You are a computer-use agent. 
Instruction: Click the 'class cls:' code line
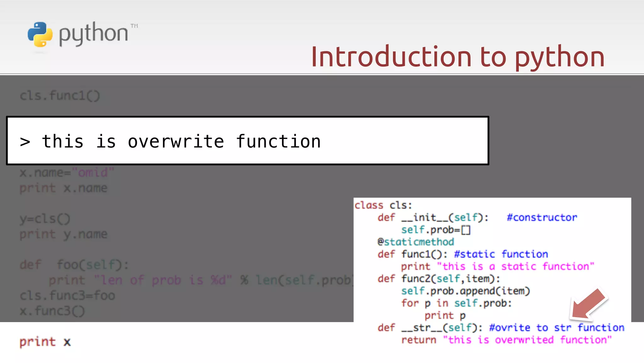(x=383, y=205)
